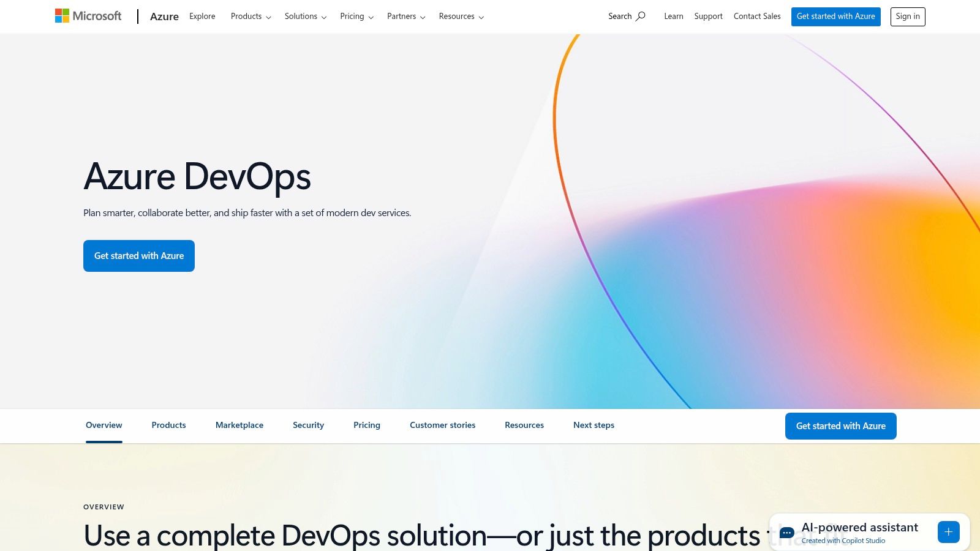Click section bar Get started with Azure button

[x=840, y=426]
